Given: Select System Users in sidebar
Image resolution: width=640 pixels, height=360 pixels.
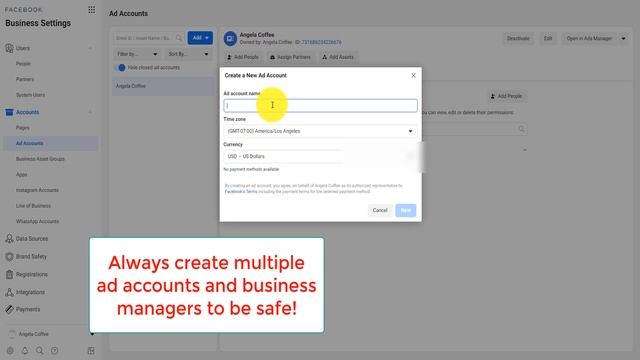Looking at the screenshot, I should [x=30, y=95].
